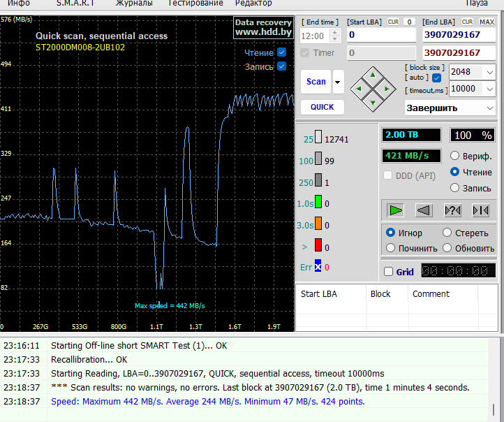The height and width of the screenshot is (422, 504).
Task: Toggle the Timer checkbox
Action: (x=305, y=53)
